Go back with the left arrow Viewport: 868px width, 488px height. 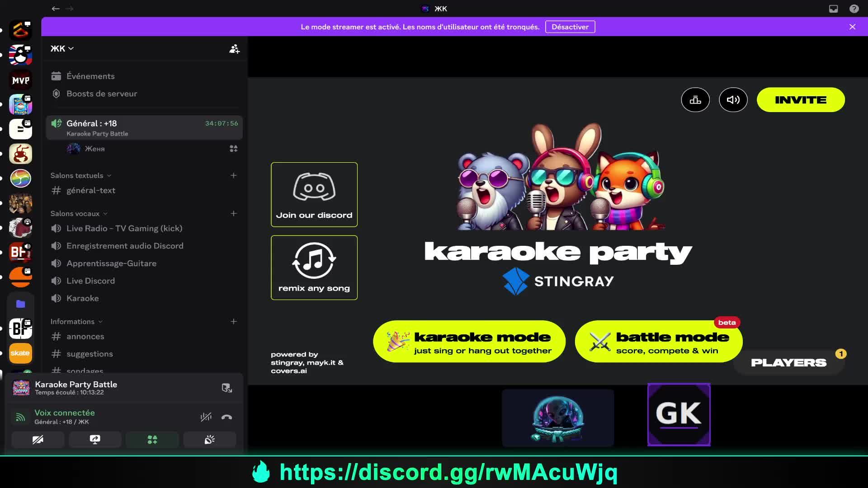coord(56,9)
